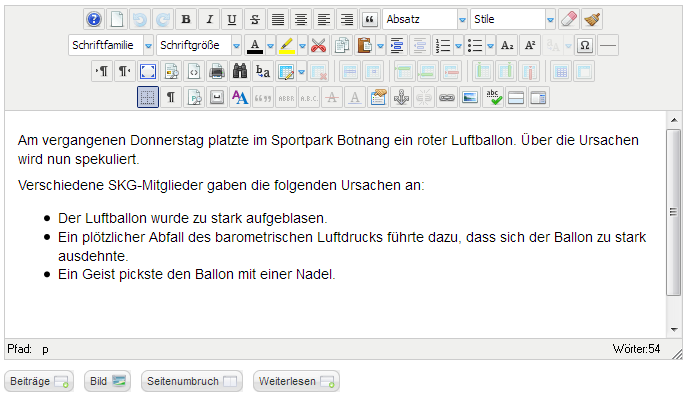Open the Schriftfamilie font dropdown

(111, 45)
